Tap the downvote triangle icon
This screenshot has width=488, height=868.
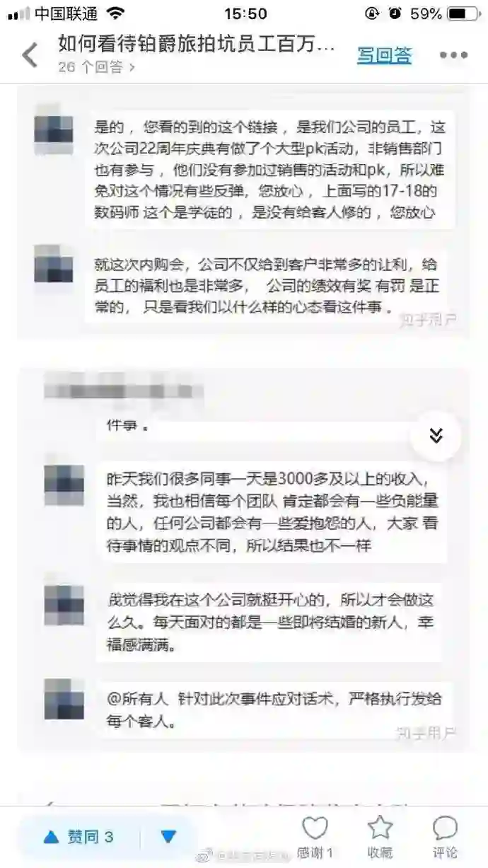click(x=168, y=837)
